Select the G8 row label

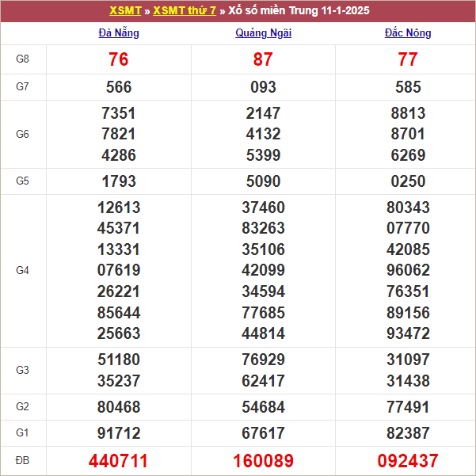point(23,59)
